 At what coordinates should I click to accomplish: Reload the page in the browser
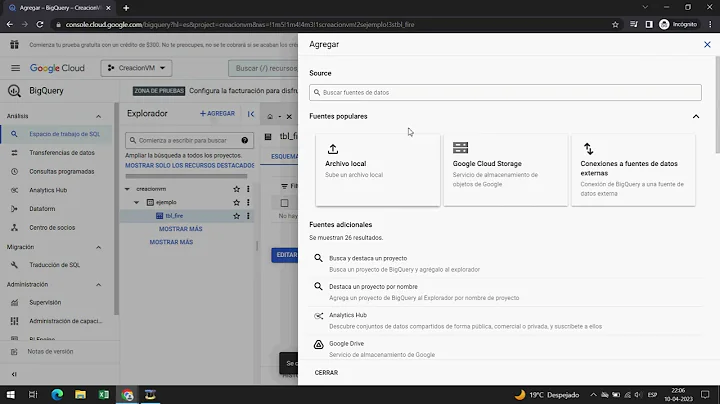pyautogui.click(x=40, y=24)
